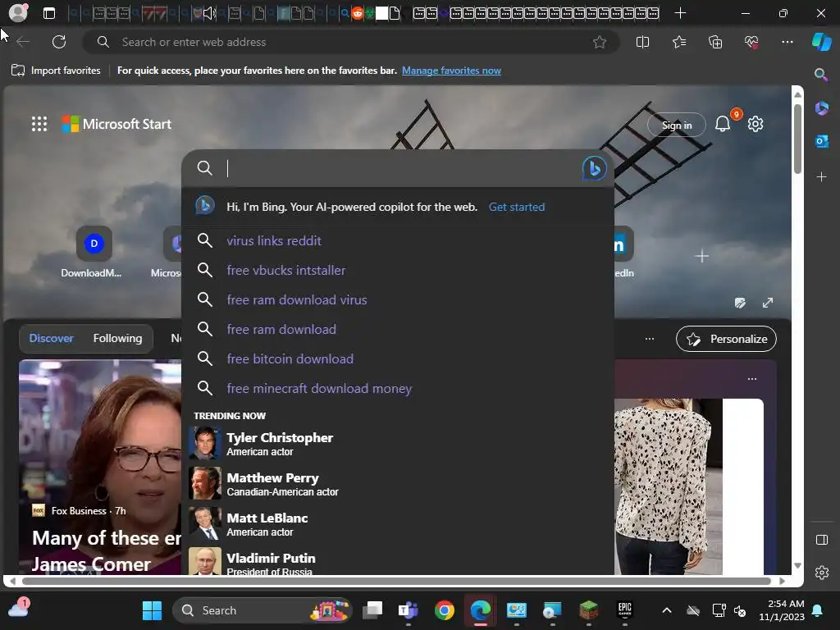Open Settings and more ellipsis menu
Screen dimensions: 840x630
[787, 42]
